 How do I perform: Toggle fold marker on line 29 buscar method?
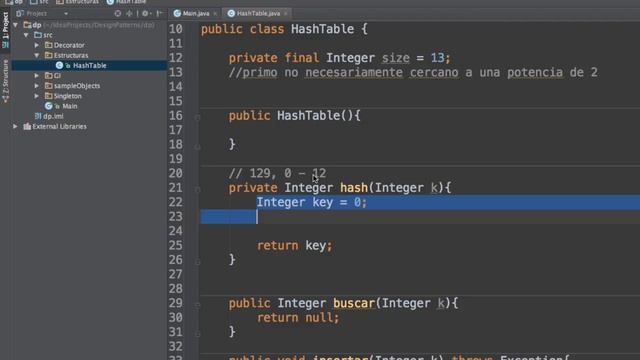pyautogui.click(x=198, y=305)
